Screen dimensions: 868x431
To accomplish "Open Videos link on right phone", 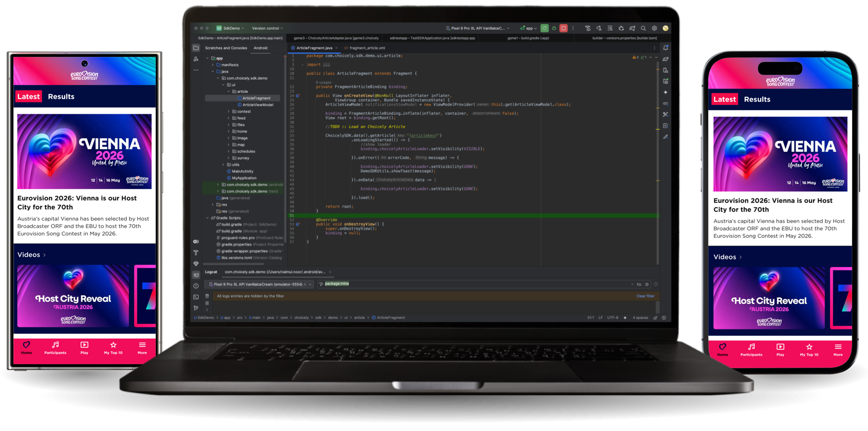I will coord(727,257).
